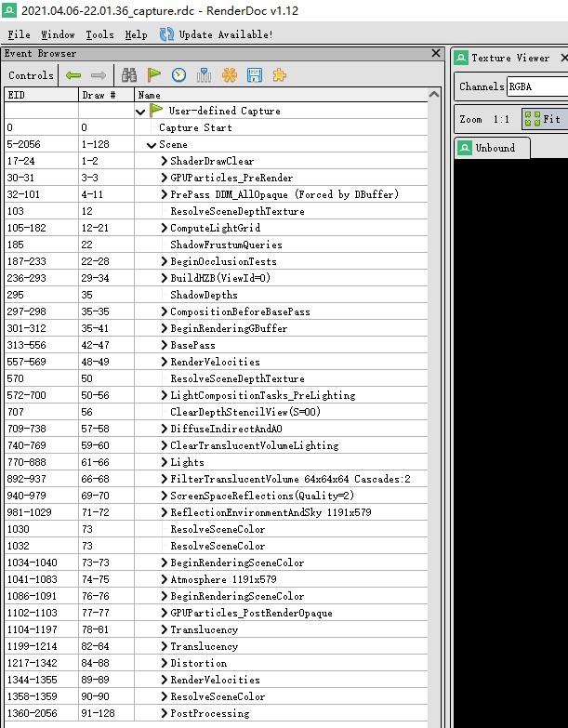This screenshot has height=728, width=568.
Task: Switch to the Unbound texture tab
Action: click(x=493, y=148)
